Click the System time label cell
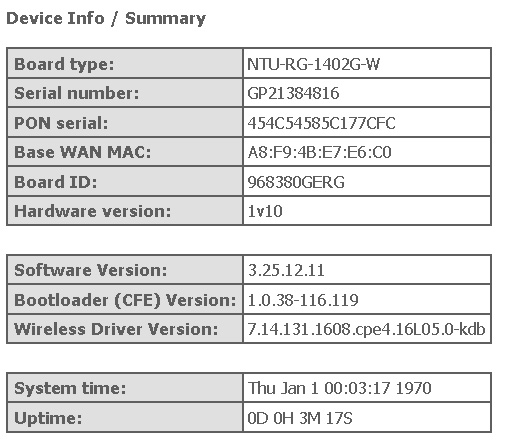Image resolution: width=522 pixels, height=442 pixels. pyautogui.click(x=125, y=388)
